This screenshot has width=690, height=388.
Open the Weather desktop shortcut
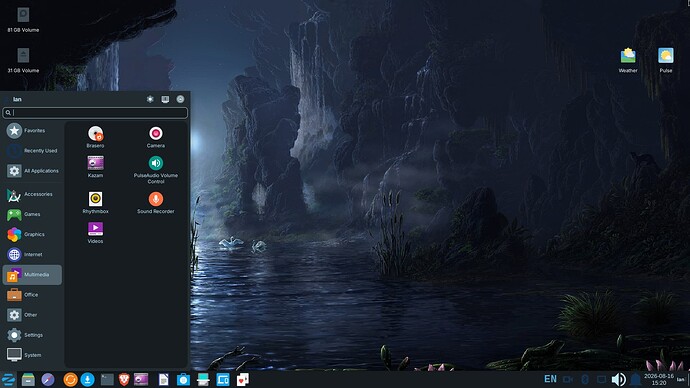[x=628, y=60]
